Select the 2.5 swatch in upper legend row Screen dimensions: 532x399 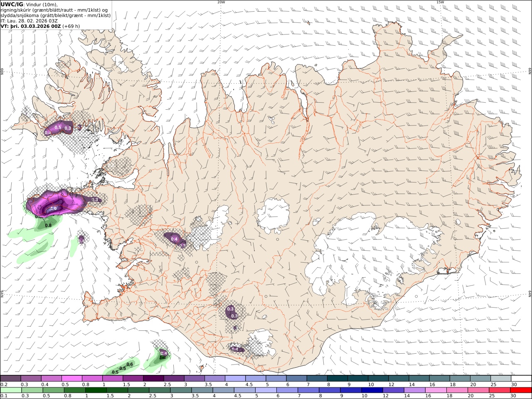pyautogui.click(x=174, y=378)
